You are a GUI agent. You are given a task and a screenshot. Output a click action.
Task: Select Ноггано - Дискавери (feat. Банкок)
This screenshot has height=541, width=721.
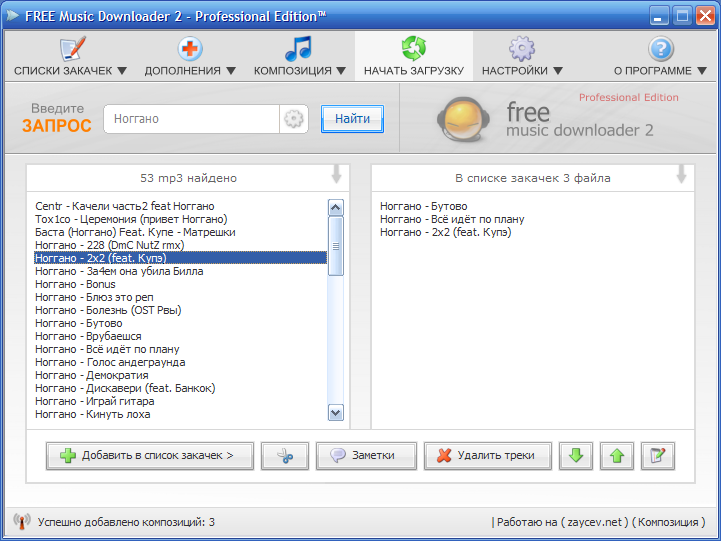point(125,388)
